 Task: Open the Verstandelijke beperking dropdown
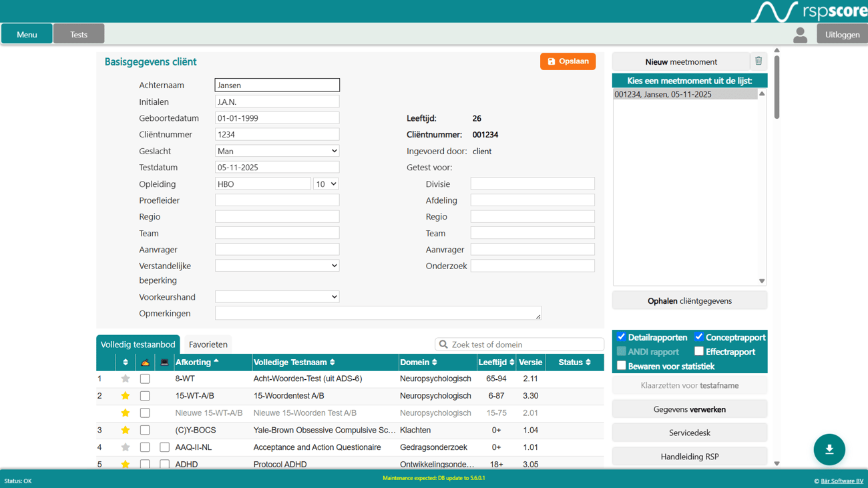(276, 266)
